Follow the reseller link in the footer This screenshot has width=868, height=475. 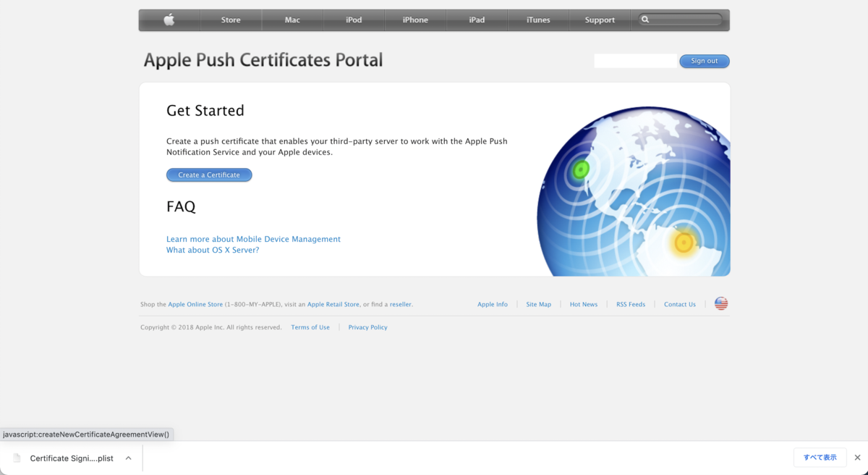click(x=401, y=305)
